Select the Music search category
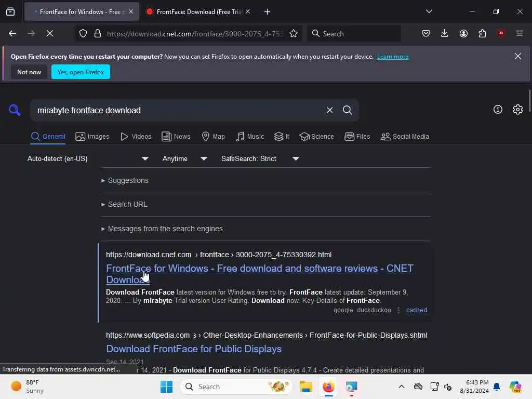Screen dimensions: 532x399 250,137
